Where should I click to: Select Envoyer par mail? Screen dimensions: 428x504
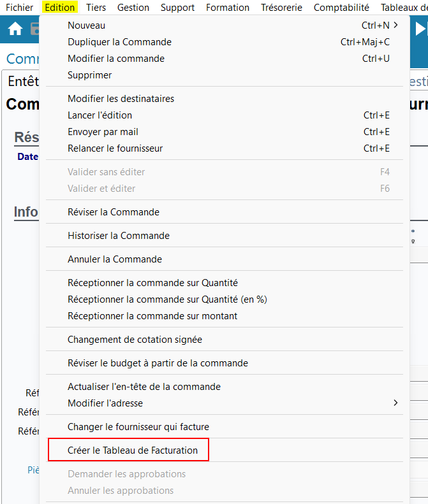tap(103, 132)
